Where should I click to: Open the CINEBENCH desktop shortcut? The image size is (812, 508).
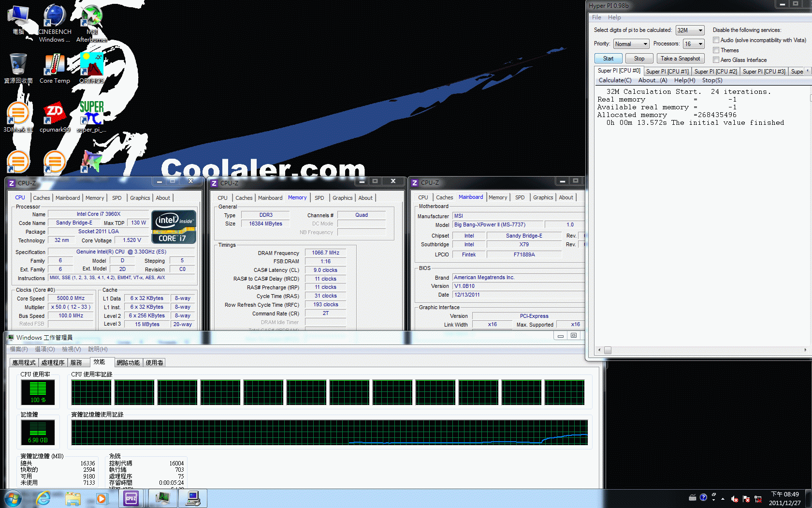pyautogui.click(x=54, y=23)
